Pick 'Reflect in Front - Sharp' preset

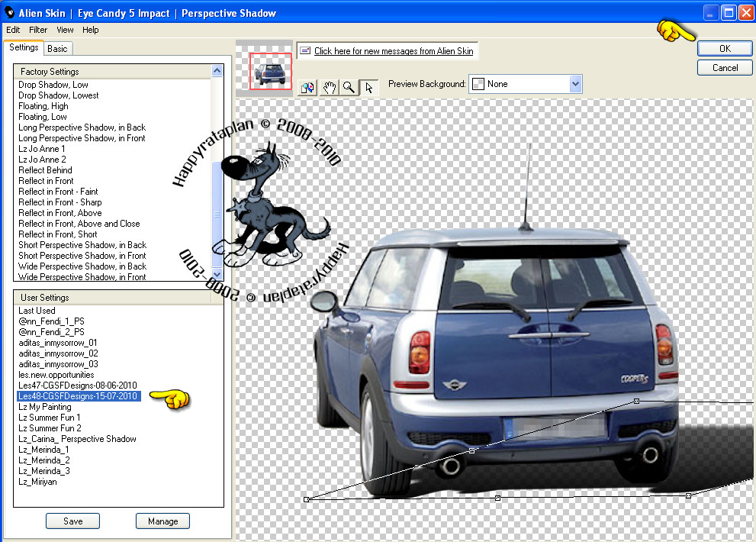tap(60, 202)
